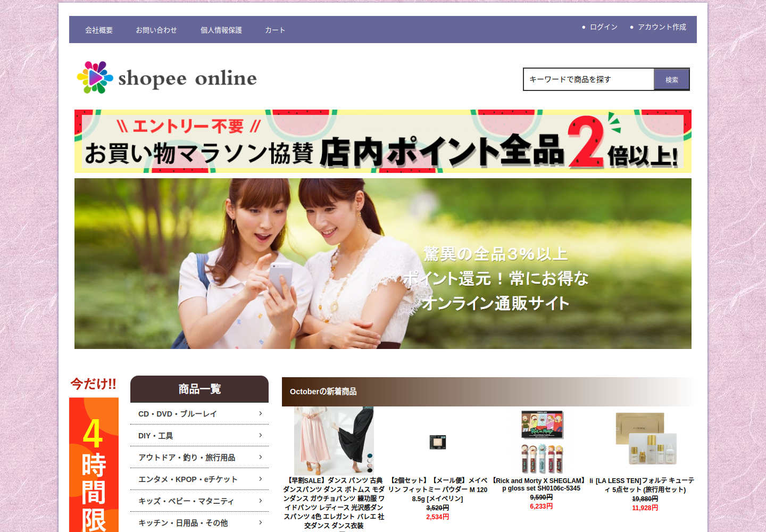Click the 商品一覧 header
The image size is (766, 532).
coord(199,389)
